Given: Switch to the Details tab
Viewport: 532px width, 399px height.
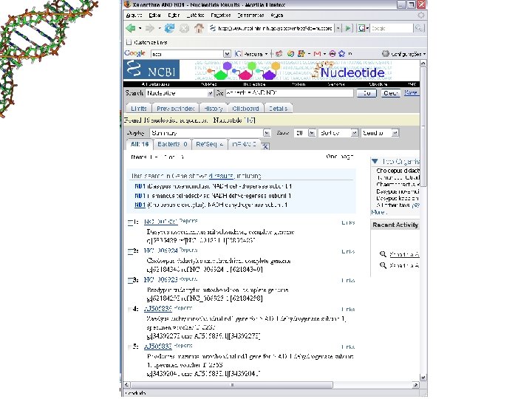Looking at the screenshot, I should point(278,108).
